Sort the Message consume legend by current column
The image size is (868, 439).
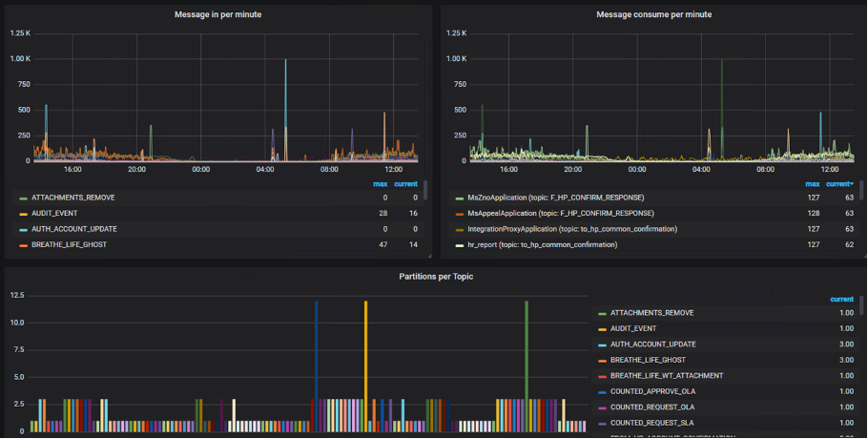click(x=837, y=183)
